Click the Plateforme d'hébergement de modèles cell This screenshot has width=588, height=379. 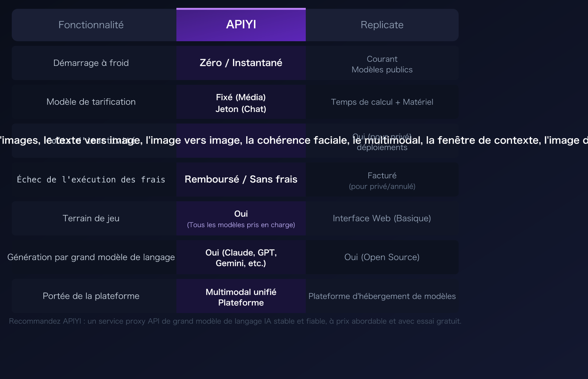(382, 296)
